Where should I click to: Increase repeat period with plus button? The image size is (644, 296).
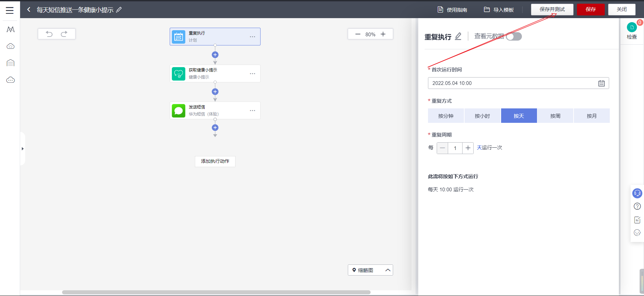click(x=468, y=148)
